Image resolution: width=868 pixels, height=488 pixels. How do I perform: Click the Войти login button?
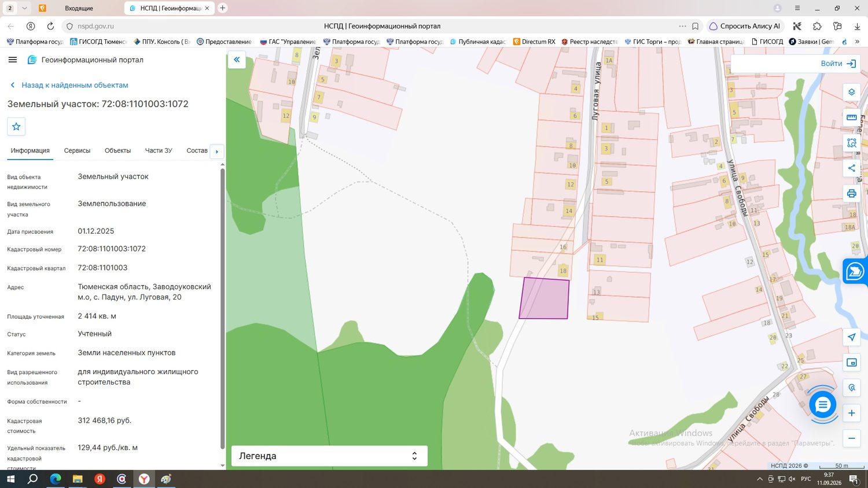(x=838, y=64)
